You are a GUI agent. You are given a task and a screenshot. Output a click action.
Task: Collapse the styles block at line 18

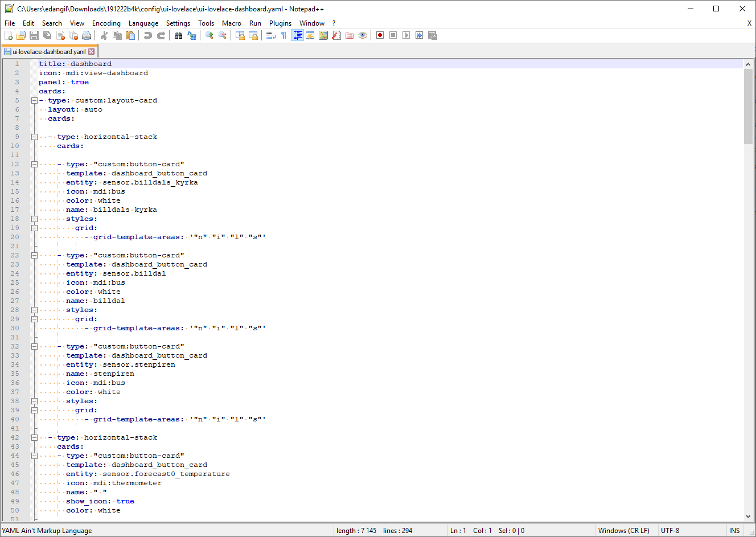click(x=34, y=218)
